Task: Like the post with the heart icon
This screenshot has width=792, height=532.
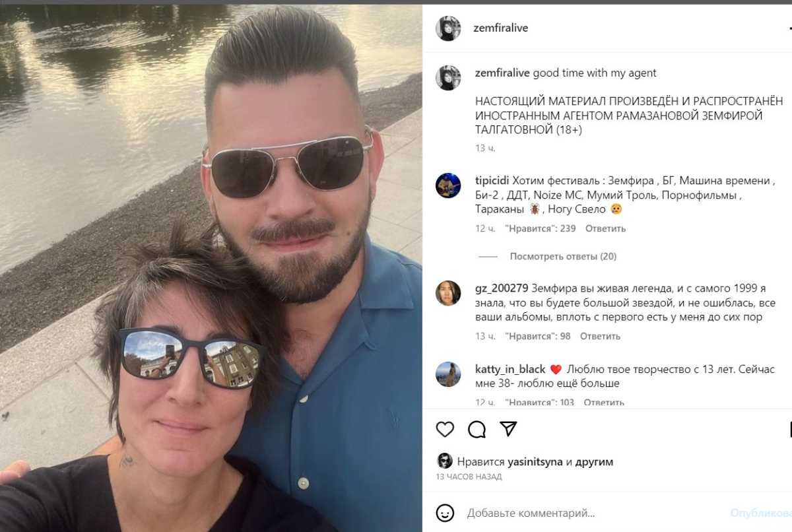Action: pos(445,429)
